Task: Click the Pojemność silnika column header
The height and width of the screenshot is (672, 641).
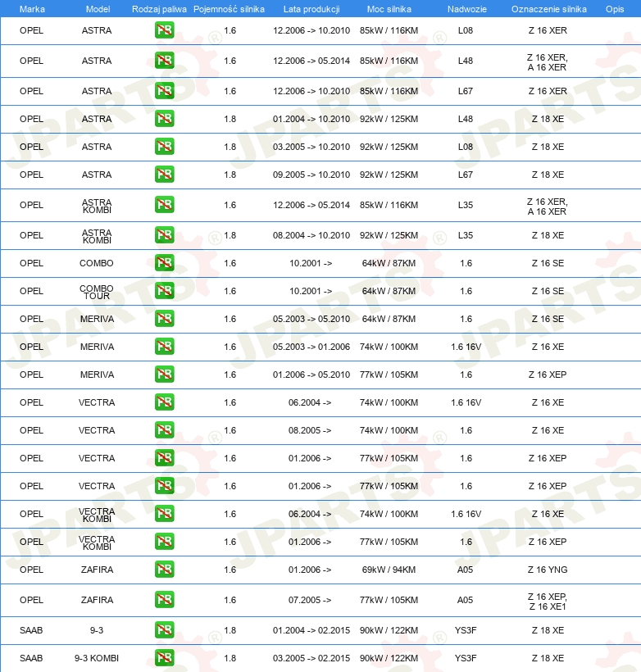Action: pyautogui.click(x=229, y=9)
